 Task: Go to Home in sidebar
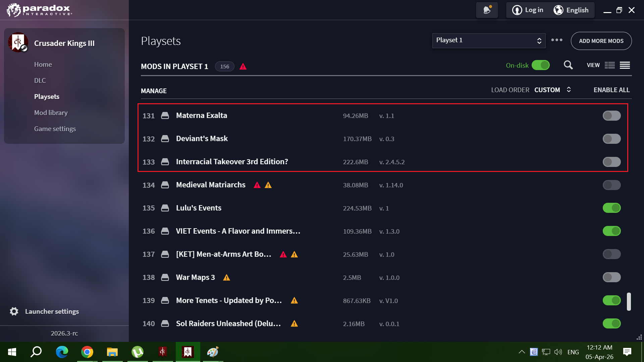[x=43, y=64]
